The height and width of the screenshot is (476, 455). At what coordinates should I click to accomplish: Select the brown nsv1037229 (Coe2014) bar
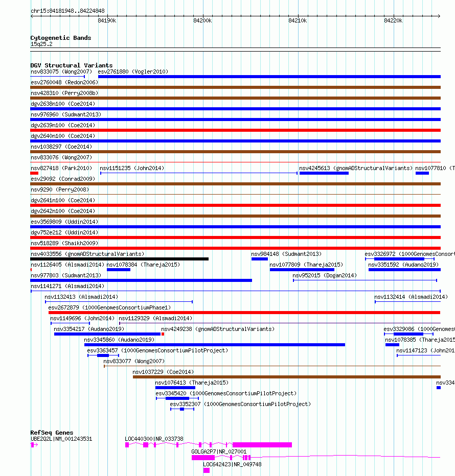pyautogui.click(x=287, y=377)
